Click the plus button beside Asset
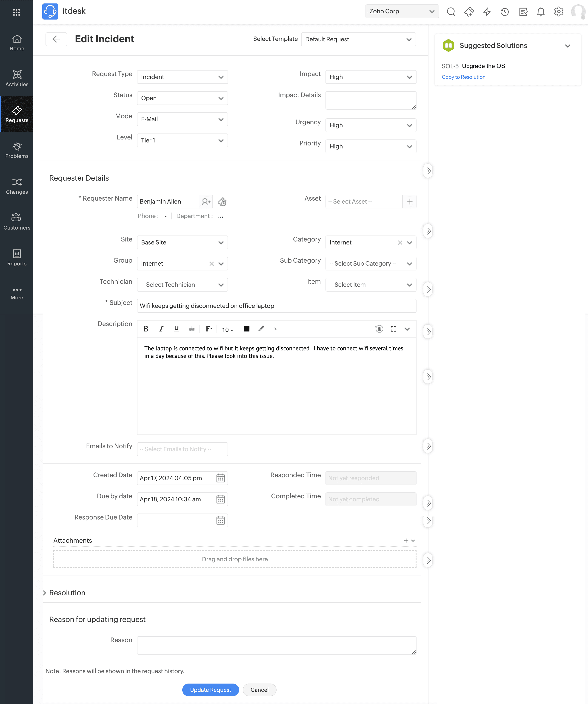This screenshot has width=588, height=704. pos(410,202)
